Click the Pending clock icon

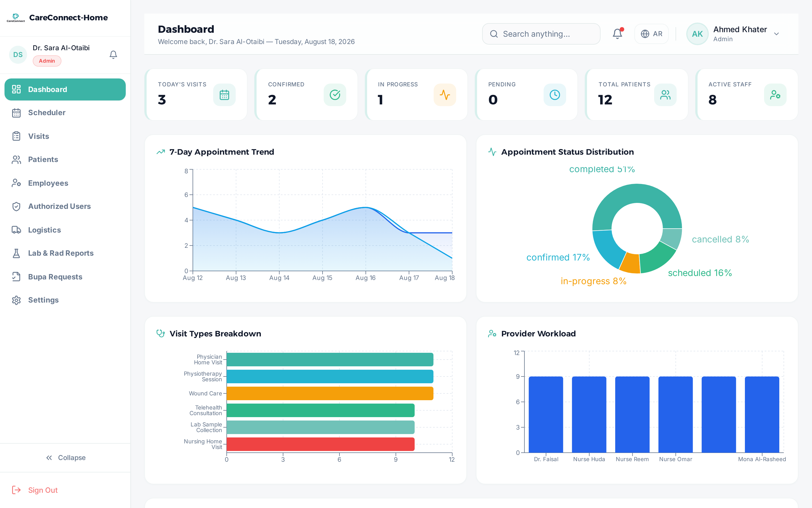tap(555, 95)
